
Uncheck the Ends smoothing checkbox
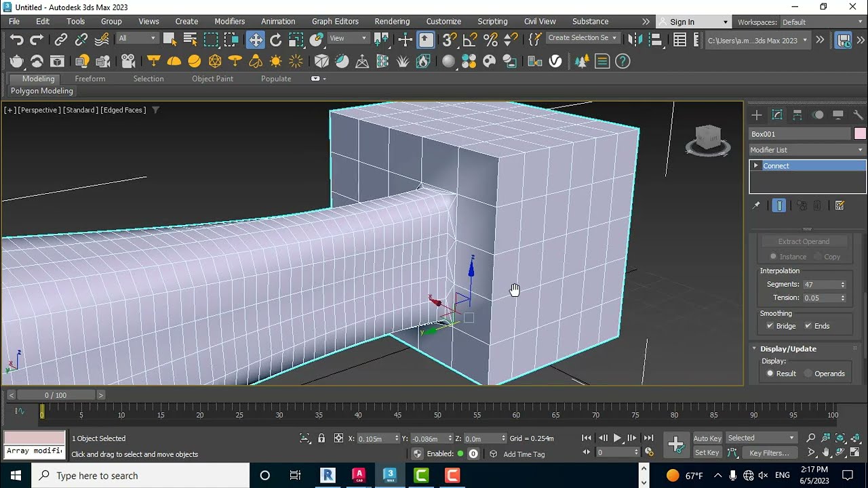pyautogui.click(x=808, y=326)
